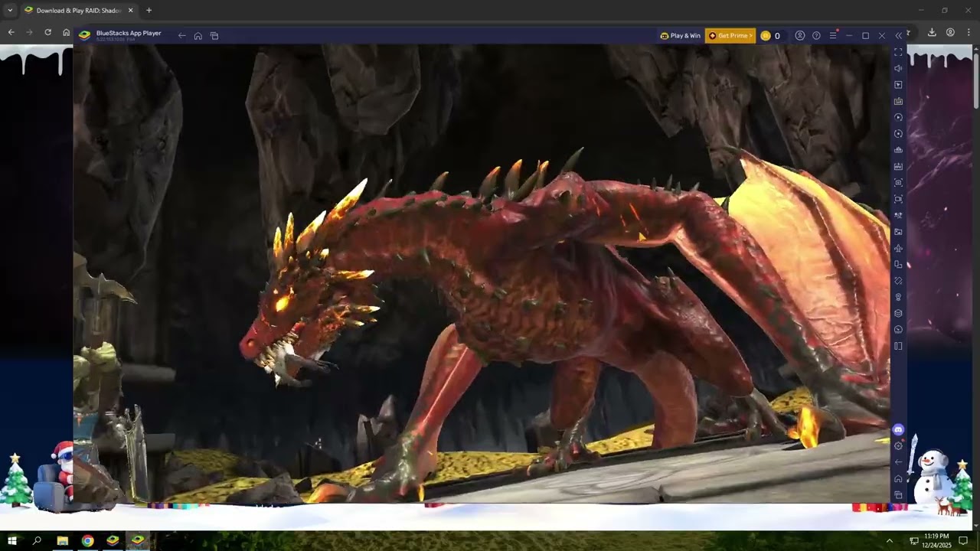Viewport: 980px width, 551px height.
Task: Click the Android back arrow at sidebar bottom
Action: coord(898,462)
